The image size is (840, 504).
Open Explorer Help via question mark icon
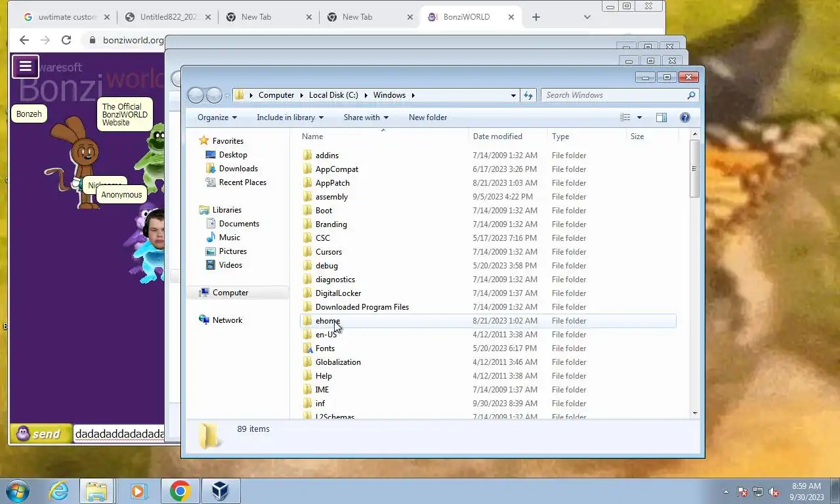tap(684, 117)
